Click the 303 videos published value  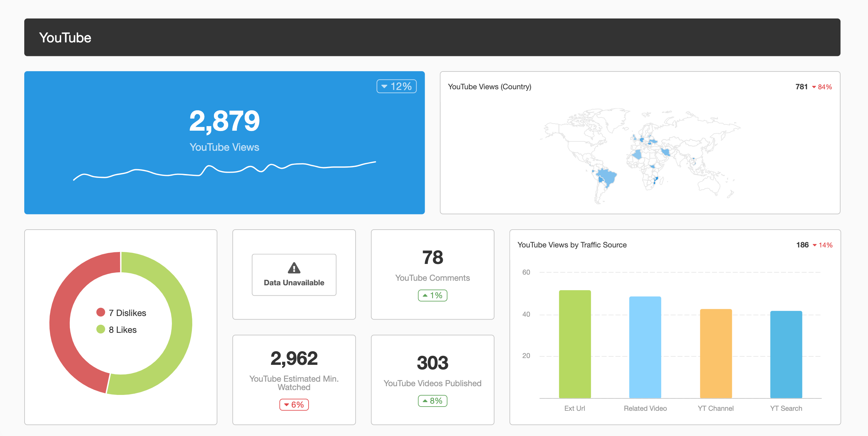point(432,363)
